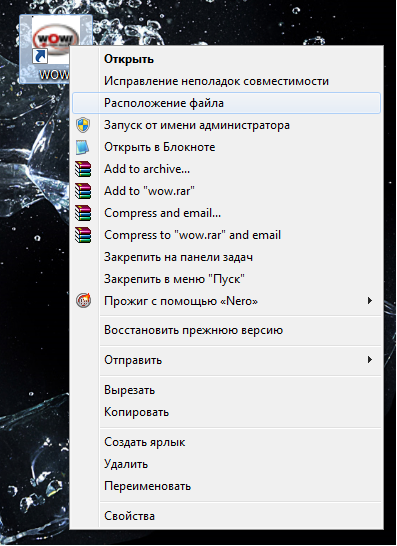Viewport: 397px width, 546px height.
Task: Click the Notepad icon in menu
Action: tap(83, 147)
